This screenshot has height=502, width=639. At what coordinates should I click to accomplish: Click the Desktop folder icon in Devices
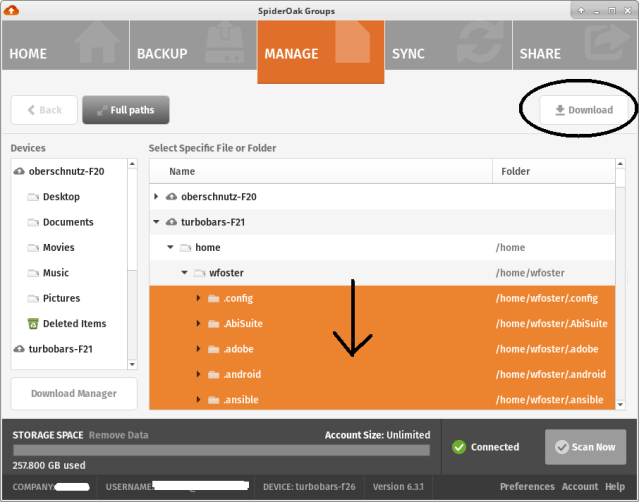(33, 197)
